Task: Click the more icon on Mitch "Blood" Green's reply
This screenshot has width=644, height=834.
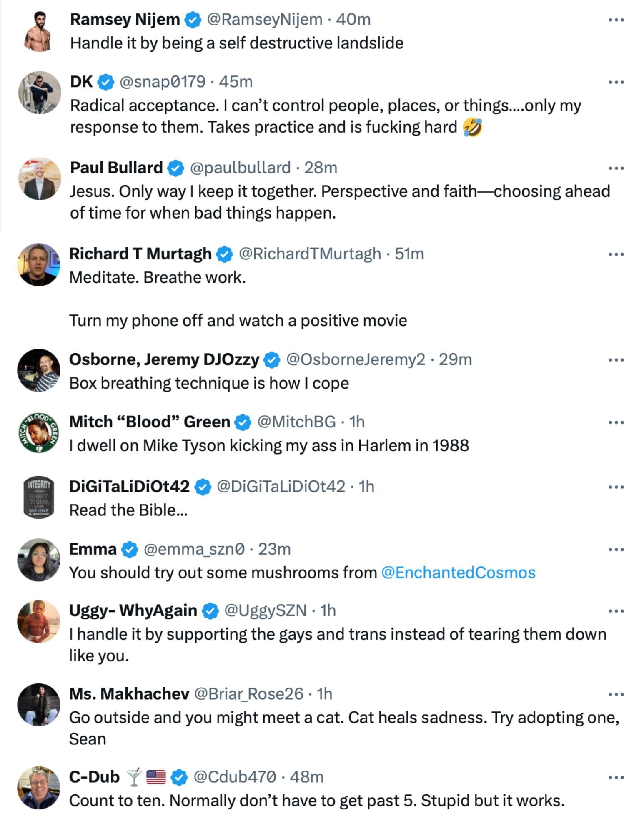Action: pyautogui.click(x=616, y=422)
